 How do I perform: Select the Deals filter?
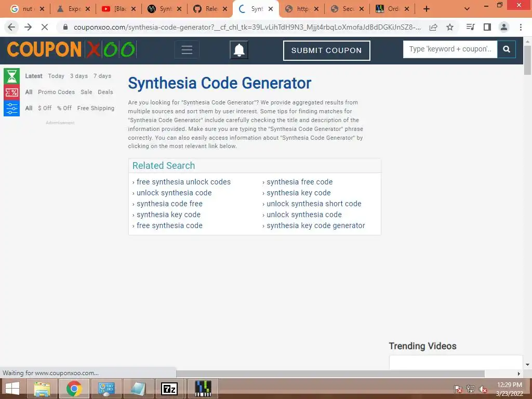click(105, 92)
